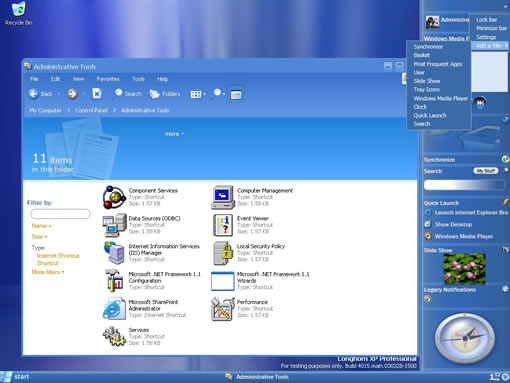Click the Quick Launch pencil edit icon
The height and width of the screenshot is (383, 510).
(x=506, y=202)
